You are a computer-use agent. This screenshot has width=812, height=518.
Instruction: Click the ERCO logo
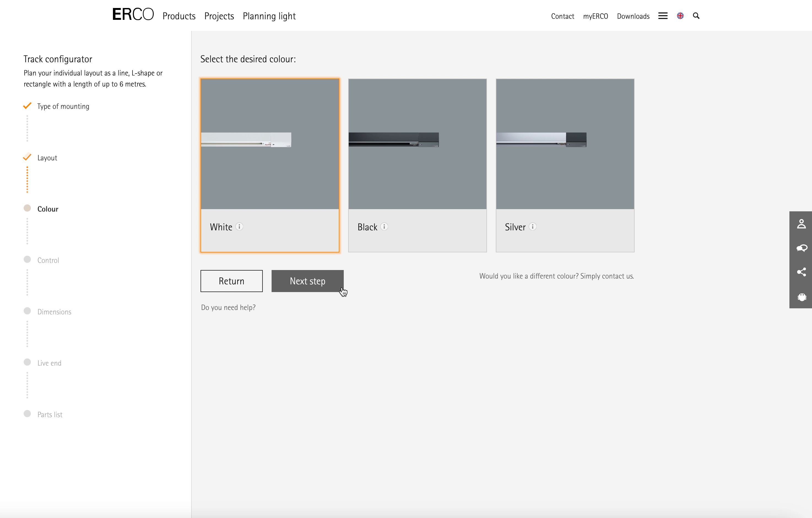[x=133, y=15]
